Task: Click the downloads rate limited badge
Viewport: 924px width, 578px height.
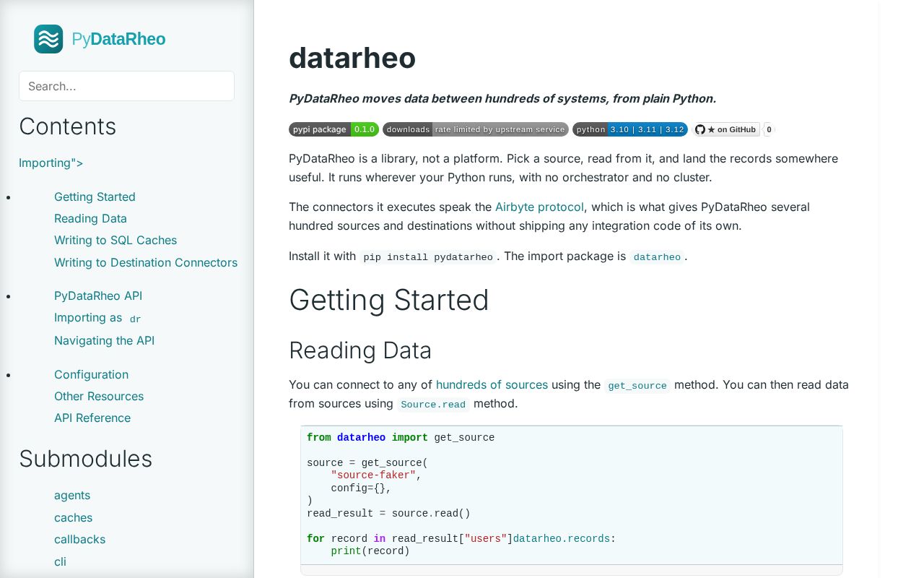Action: tap(476, 129)
